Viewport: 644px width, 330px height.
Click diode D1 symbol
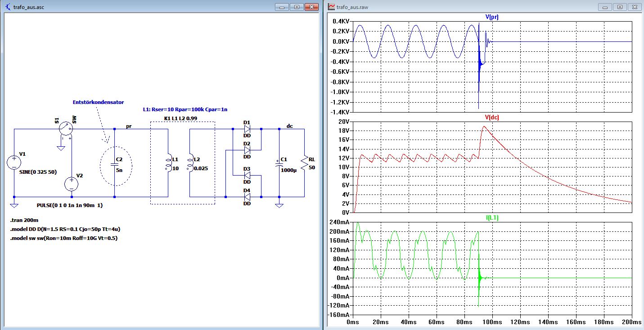pos(247,129)
